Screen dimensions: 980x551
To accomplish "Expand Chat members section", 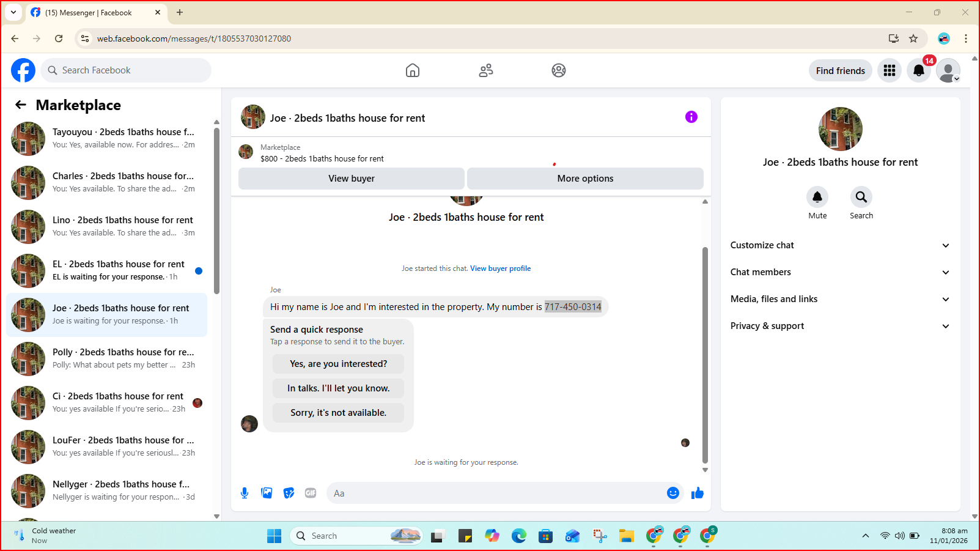I will click(x=840, y=272).
